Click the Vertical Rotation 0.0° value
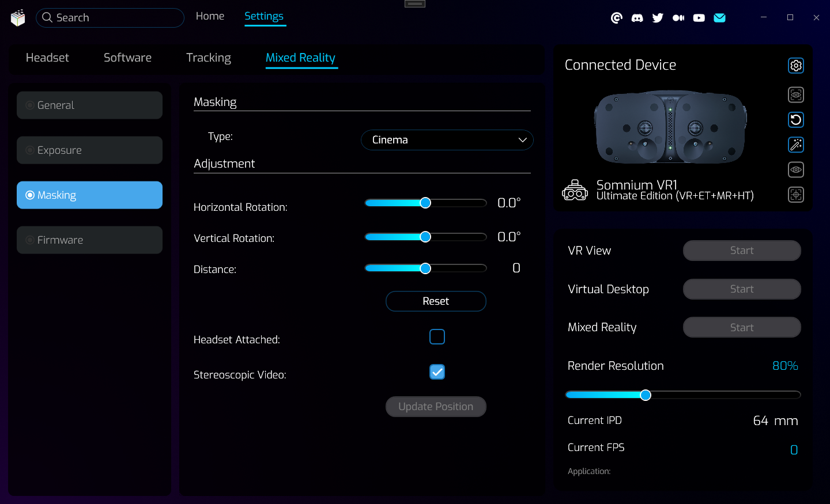830x504 pixels. 509,237
